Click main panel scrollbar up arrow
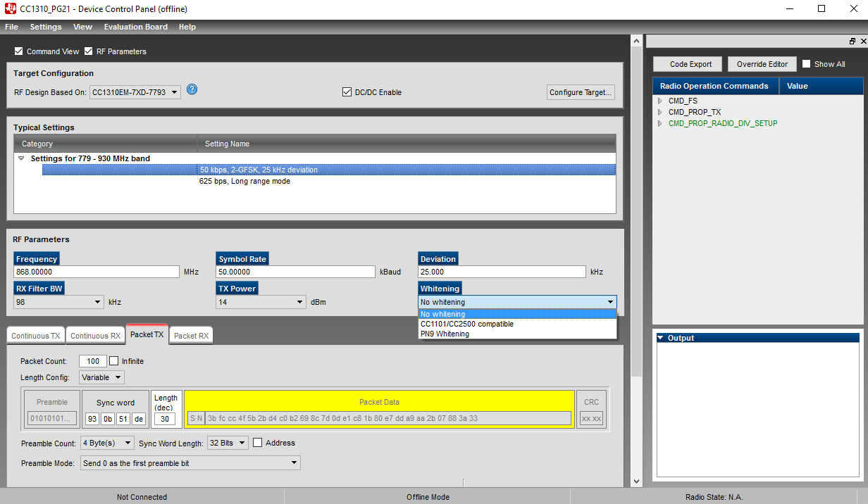The height and width of the screenshot is (504, 868). point(637,42)
